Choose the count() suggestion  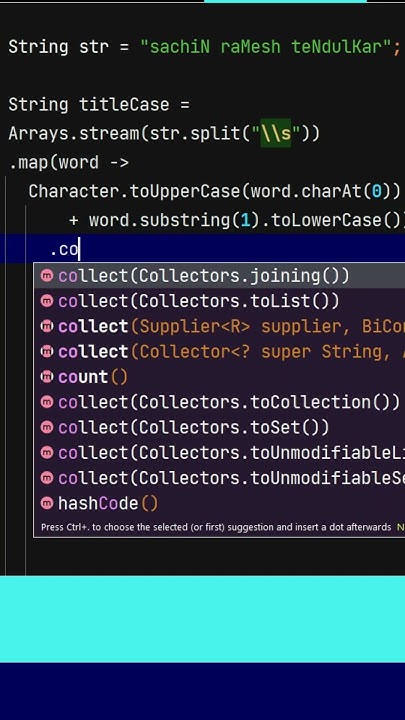point(219,377)
